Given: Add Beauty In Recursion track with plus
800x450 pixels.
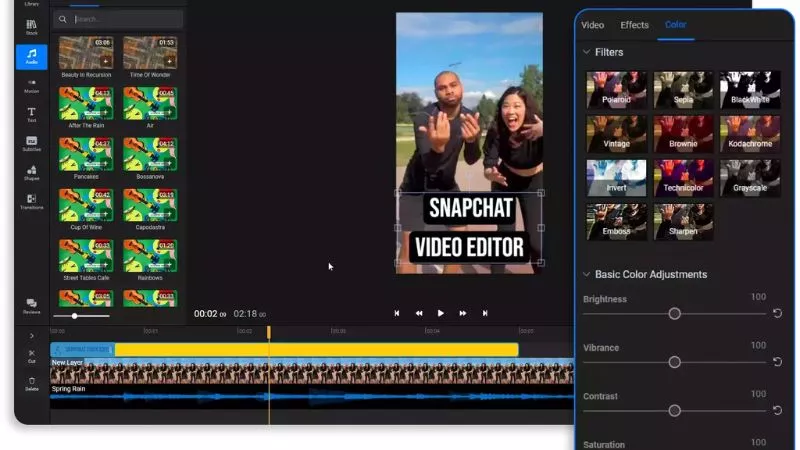Looking at the screenshot, I should click(106, 62).
